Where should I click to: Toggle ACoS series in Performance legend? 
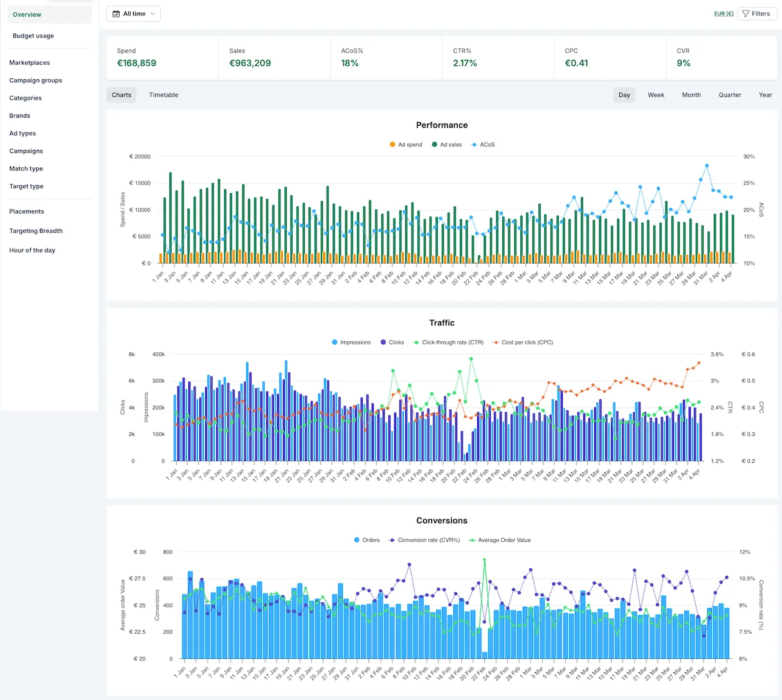(483, 145)
